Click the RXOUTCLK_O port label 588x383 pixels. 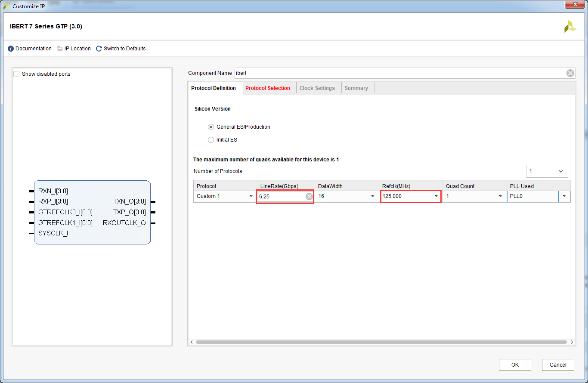pos(124,223)
